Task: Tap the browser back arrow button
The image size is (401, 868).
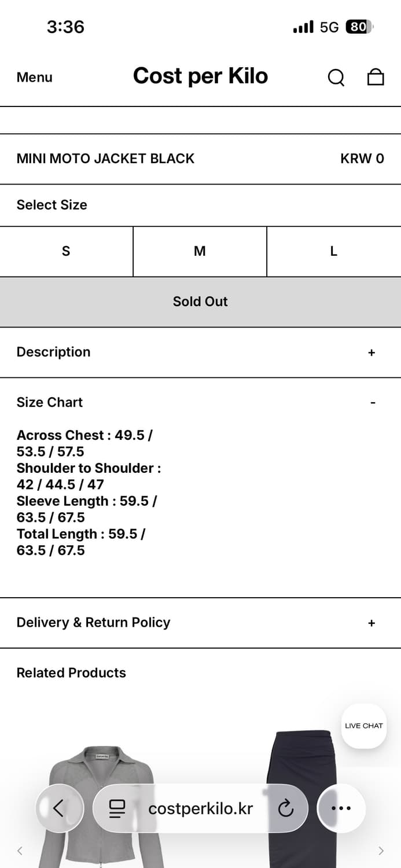Action: pos(59,808)
